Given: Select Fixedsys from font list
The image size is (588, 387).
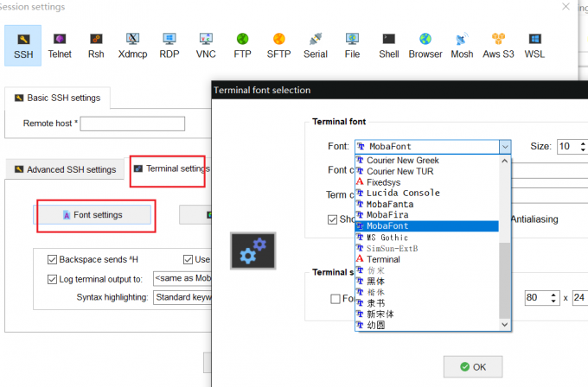Looking at the screenshot, I should [427, 182].
